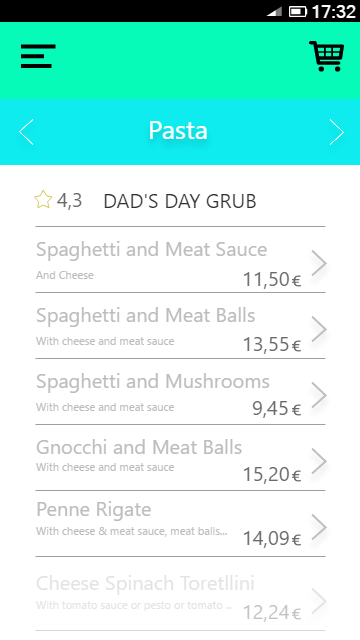Go to previous category with left arrow
Image resolution: width=360 pixels, height=640 pixels.
26,132
